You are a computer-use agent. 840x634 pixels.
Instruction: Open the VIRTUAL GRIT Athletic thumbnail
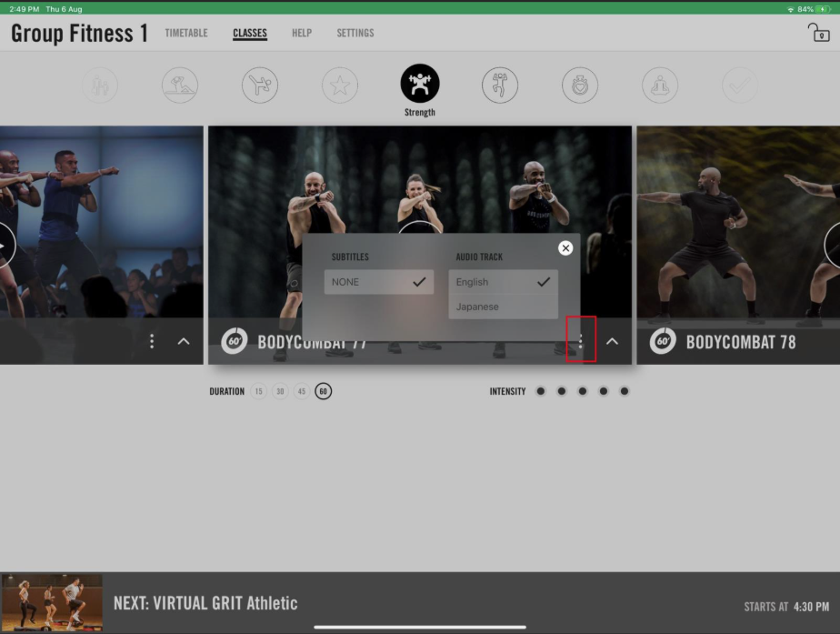click(52, 602)
